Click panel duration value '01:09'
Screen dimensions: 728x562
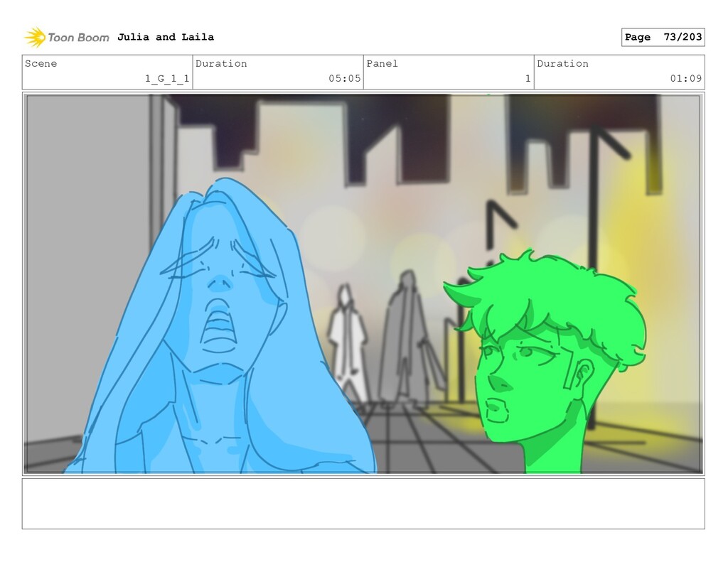[686, 78]
